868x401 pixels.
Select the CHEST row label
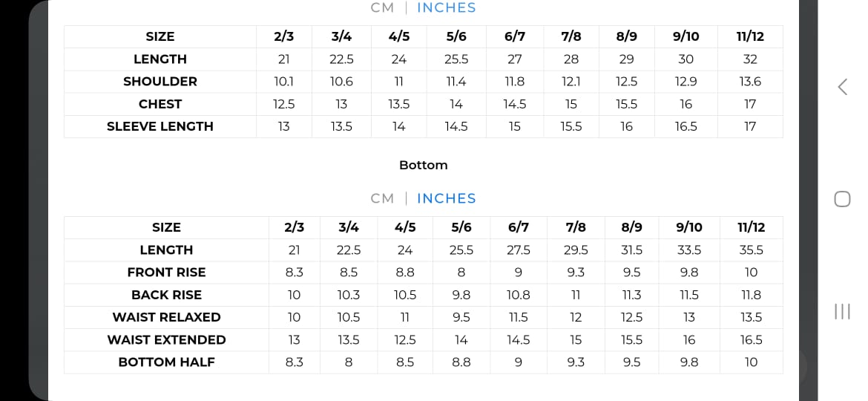(x=160, y=104)
